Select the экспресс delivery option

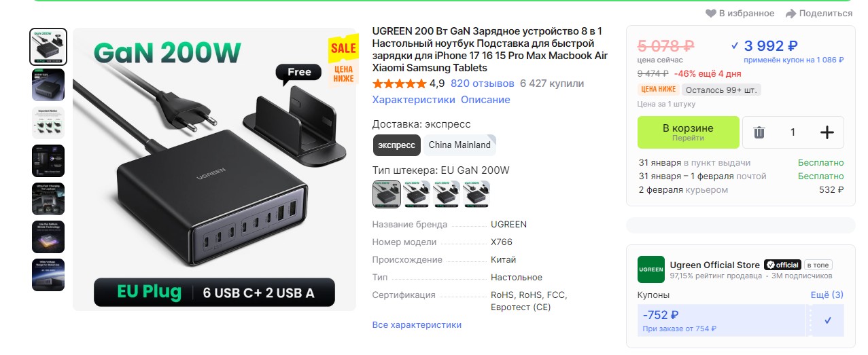click(397, 145)
